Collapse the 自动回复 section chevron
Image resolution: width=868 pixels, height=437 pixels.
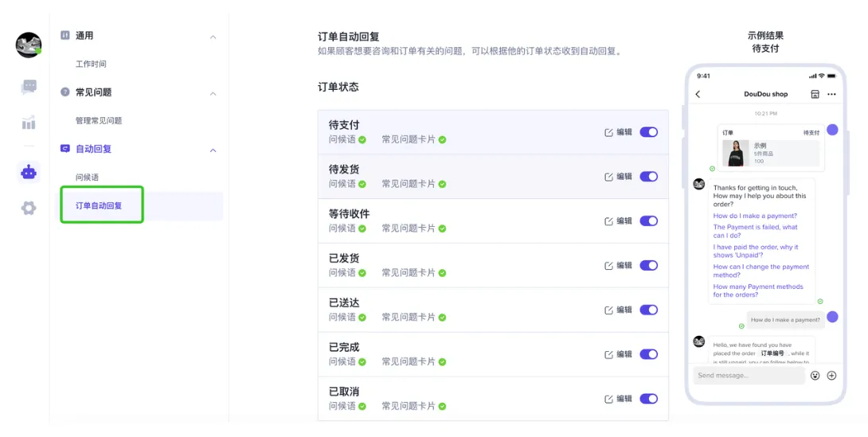(x=213, y=150)
